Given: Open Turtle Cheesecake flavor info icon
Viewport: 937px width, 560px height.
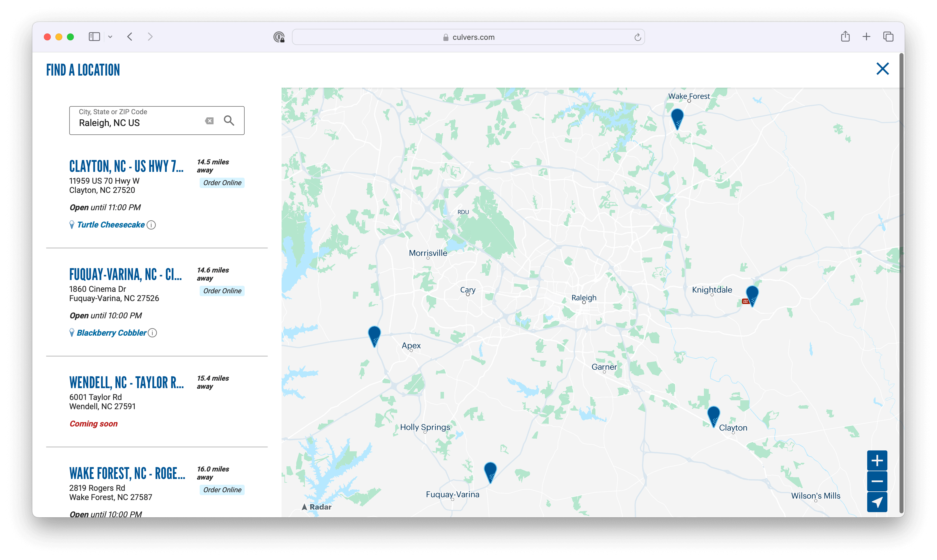Looking at the screenshot, I should coord(151,225).
